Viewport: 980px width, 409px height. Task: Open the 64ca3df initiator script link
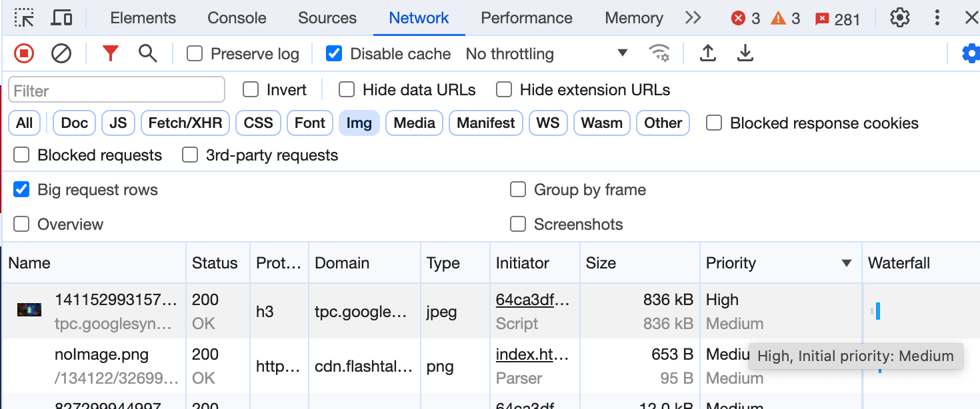530,300
